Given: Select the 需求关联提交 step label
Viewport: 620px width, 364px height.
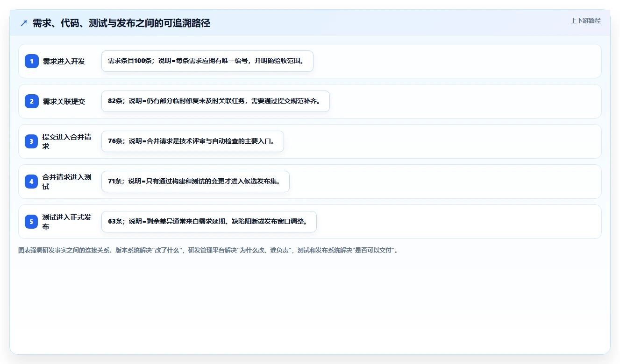Looking at the screenshot, I should coord(64,101).
